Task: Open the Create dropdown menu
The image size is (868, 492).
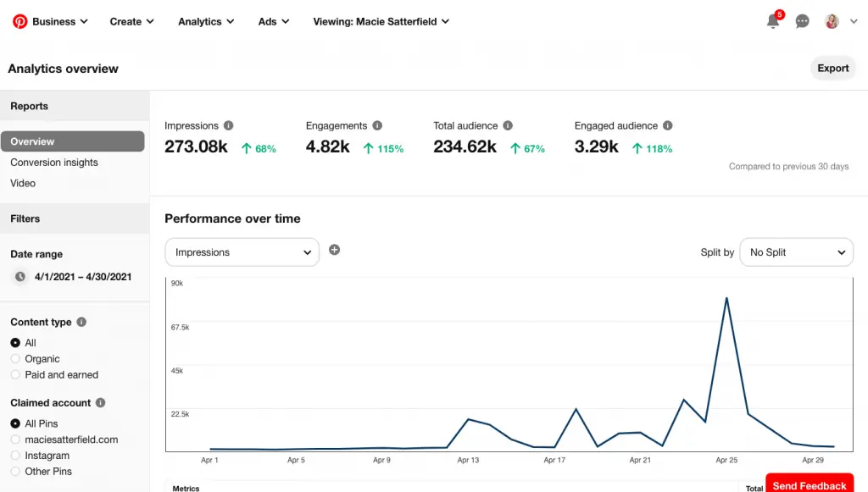Action: (131, 21)
